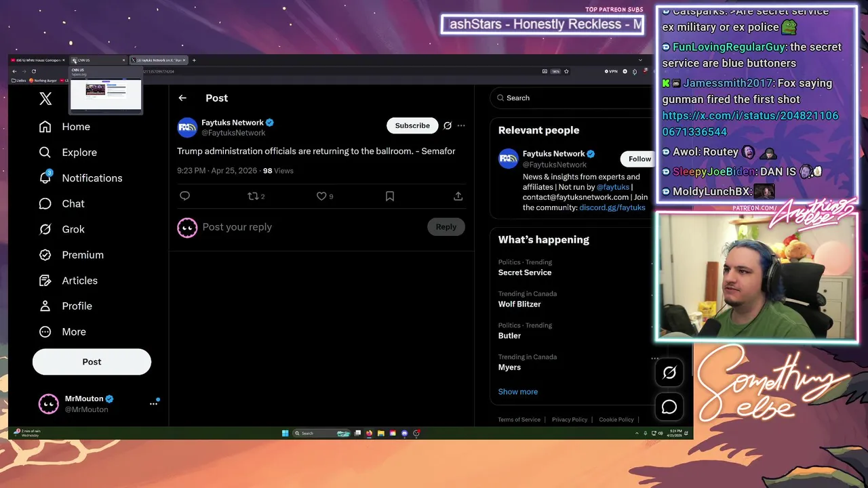Switch to the CNN US browser tab
Image resolution: width=868 pixels, height=488 pixels.
pos(98,60)
